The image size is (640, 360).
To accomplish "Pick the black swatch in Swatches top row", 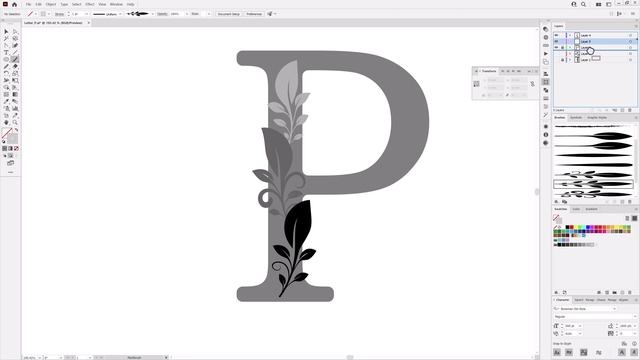I will pyautogui.click(x=567, y=227).
